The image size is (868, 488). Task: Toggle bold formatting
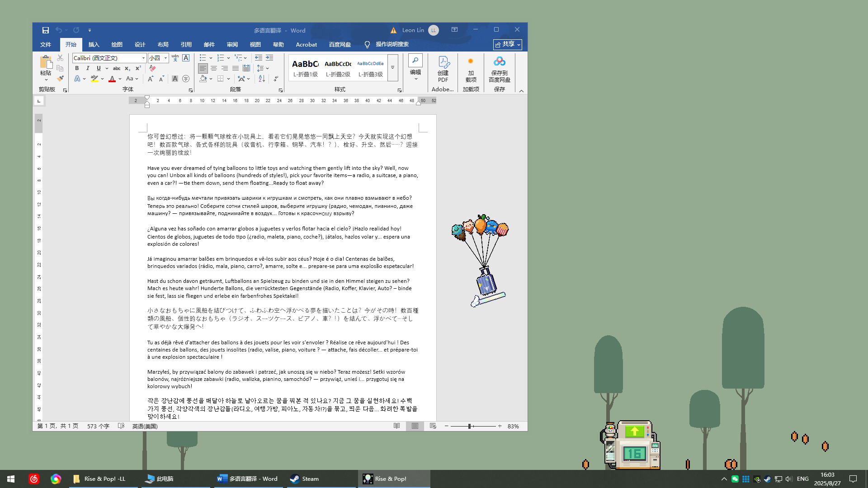point(77,68)
